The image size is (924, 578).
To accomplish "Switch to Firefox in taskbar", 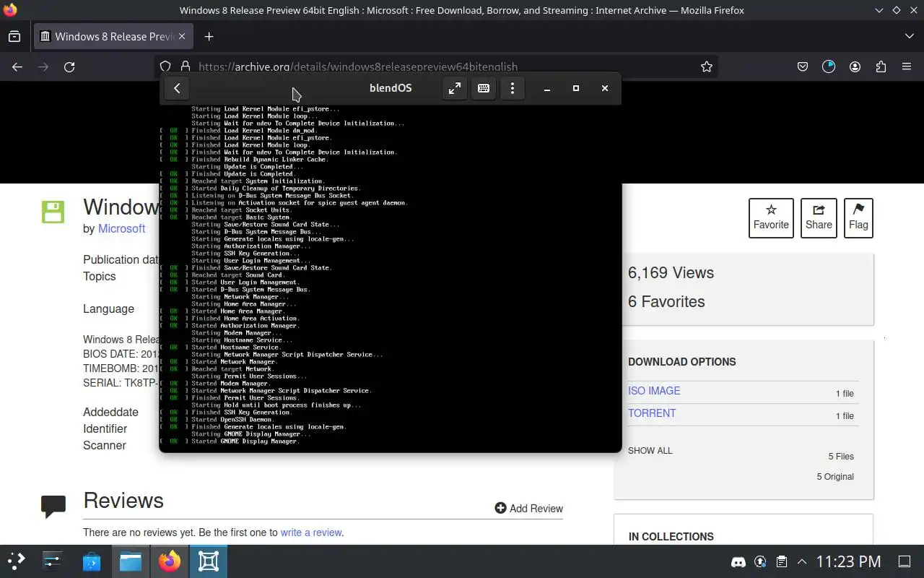I will 170,561.
